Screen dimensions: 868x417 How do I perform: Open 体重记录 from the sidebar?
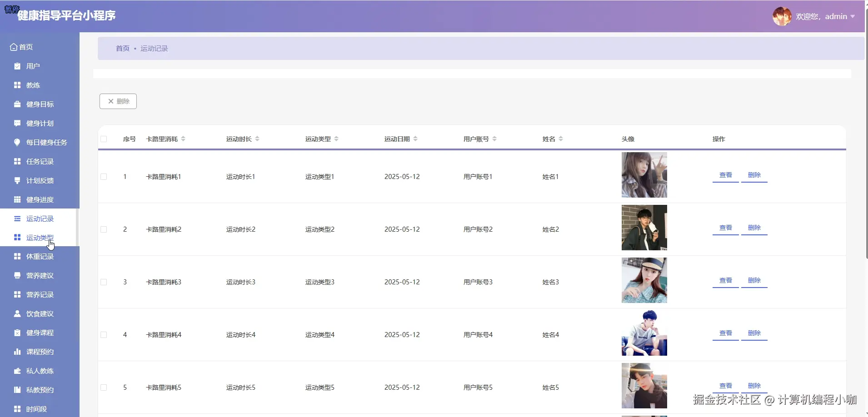[40, 256]
